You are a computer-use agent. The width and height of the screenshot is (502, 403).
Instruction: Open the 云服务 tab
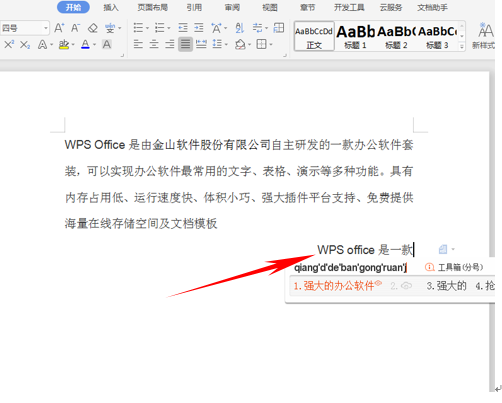[x=391, y=7]
